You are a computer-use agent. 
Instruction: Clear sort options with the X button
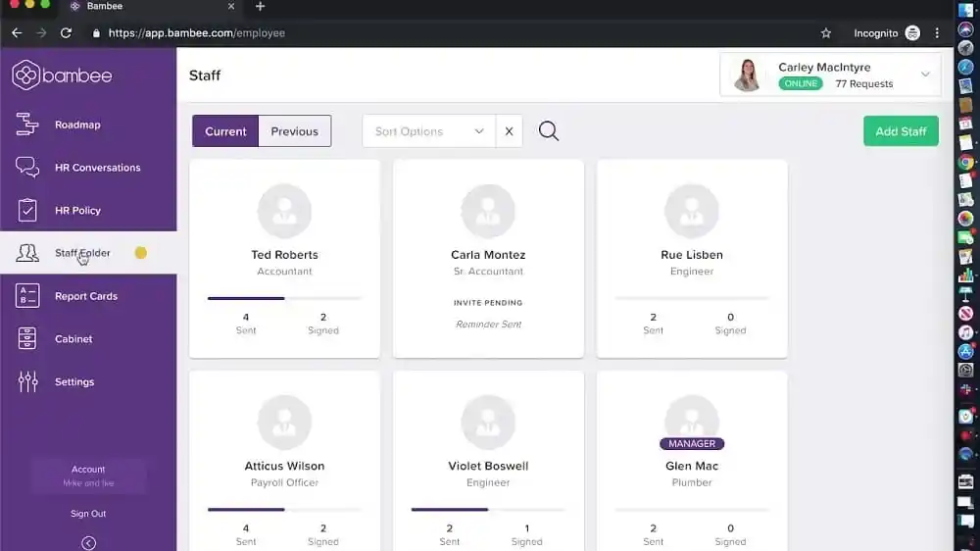(x=509, y=131)
